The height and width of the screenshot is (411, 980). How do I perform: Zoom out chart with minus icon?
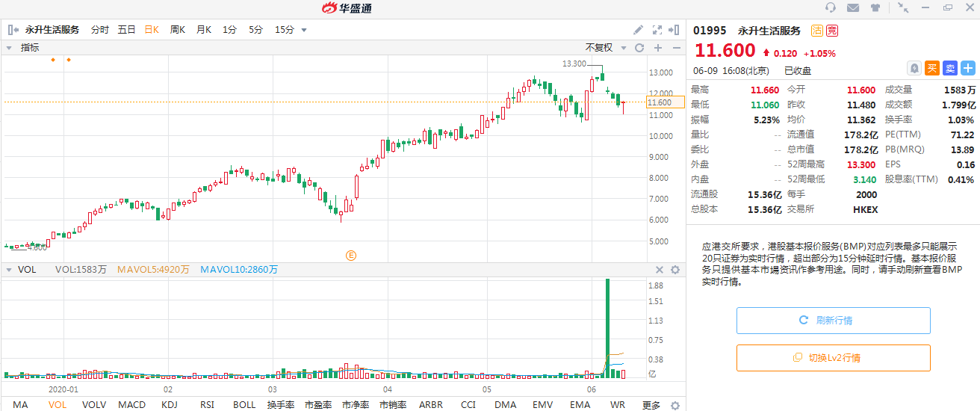(676, 47)
